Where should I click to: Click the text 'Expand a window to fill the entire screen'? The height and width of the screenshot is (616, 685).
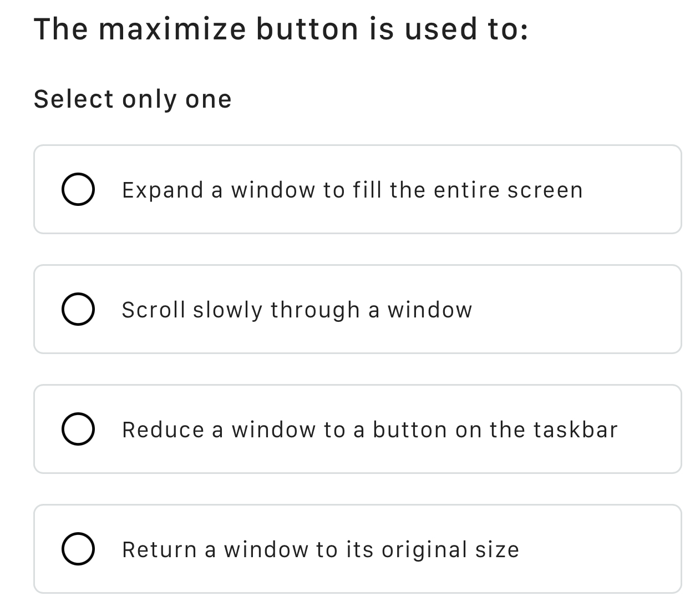coord(352,189)
